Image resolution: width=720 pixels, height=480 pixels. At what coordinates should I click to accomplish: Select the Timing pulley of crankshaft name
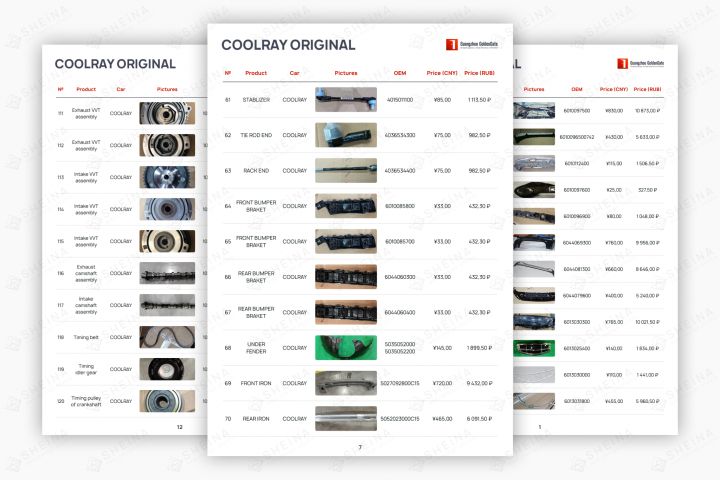pyautogui.click(x=86, y=401)
